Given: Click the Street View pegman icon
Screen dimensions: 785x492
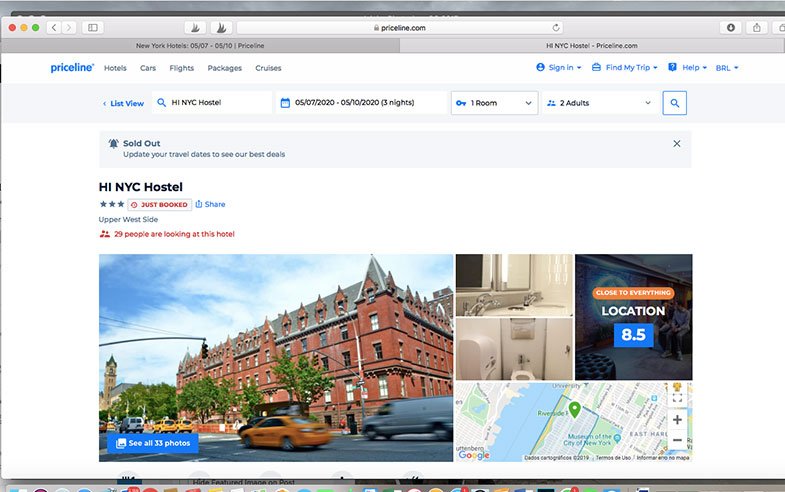Looking at the screenshot, I should (x=677, y=386).
